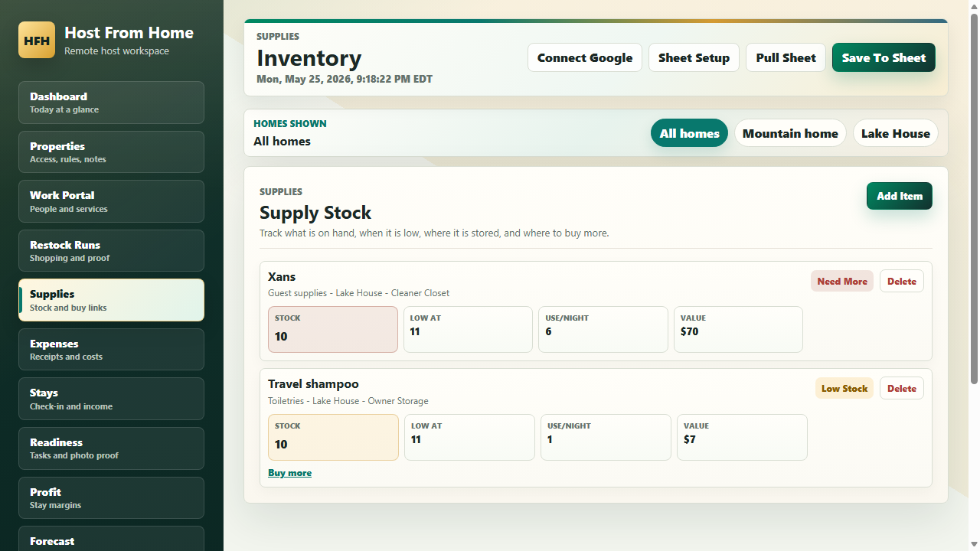Open Readiness tasks page
Screen dimensions: 980x551
111,448
